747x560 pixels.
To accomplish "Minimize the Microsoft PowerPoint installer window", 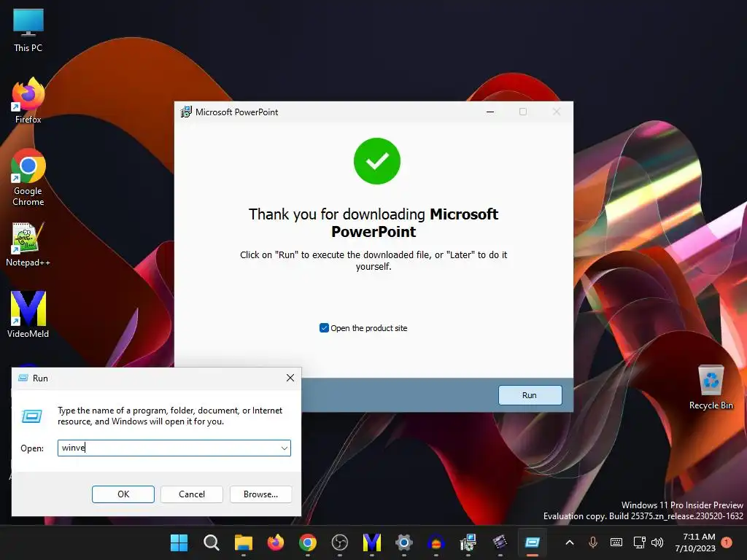I will tap(490, 112).
